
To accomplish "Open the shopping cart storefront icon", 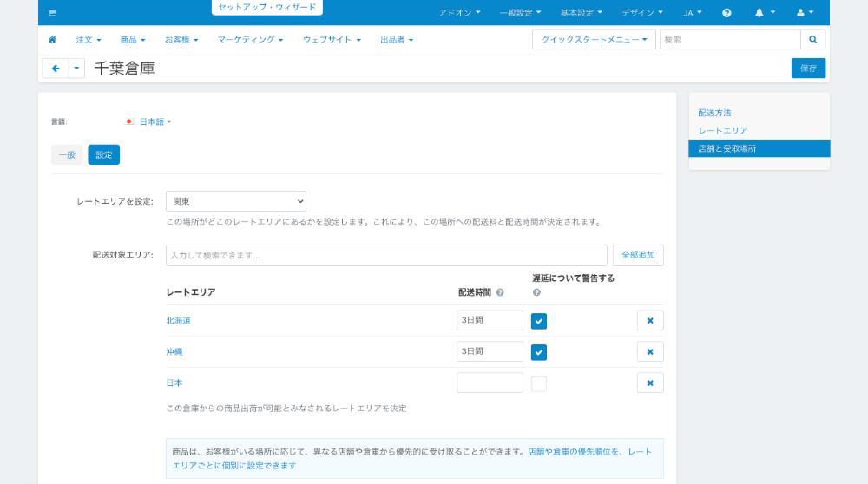I will [x=52, y=13].
